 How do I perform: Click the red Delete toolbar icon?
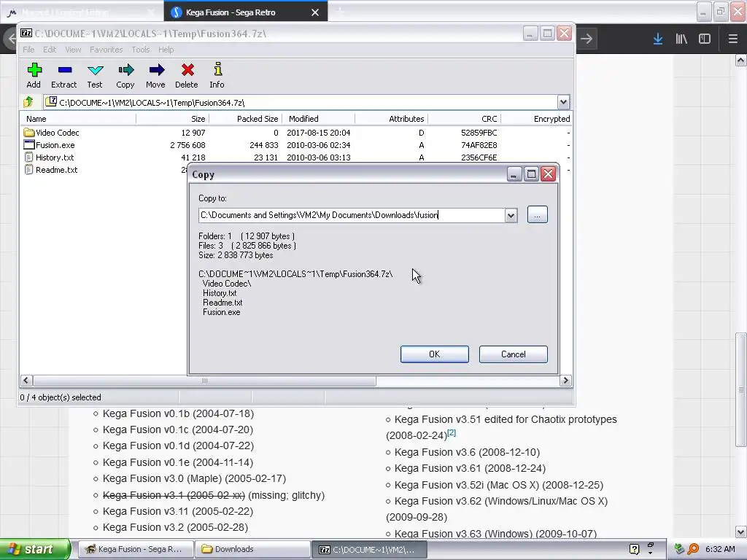click(x=187, y=75)
